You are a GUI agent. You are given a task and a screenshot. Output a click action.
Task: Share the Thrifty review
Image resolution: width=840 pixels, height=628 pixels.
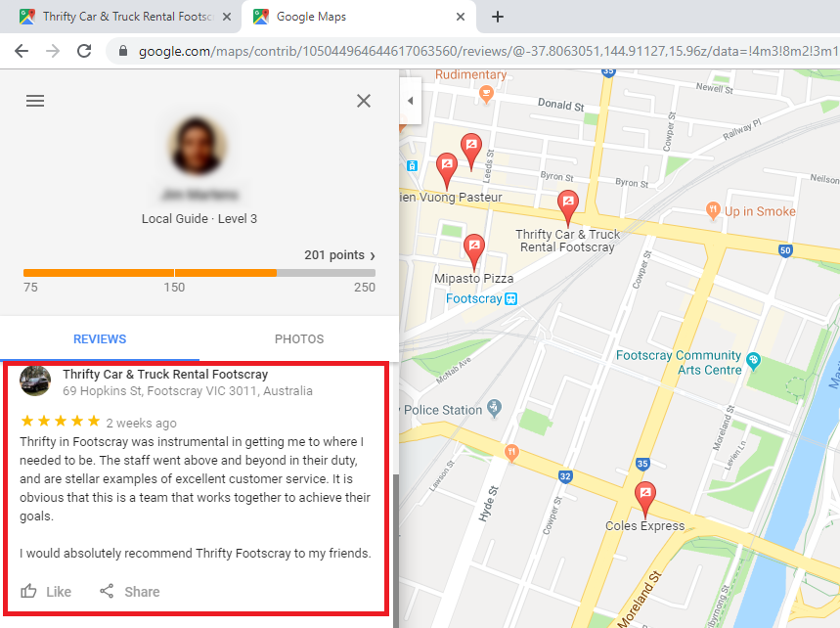(x=130, y=592)
